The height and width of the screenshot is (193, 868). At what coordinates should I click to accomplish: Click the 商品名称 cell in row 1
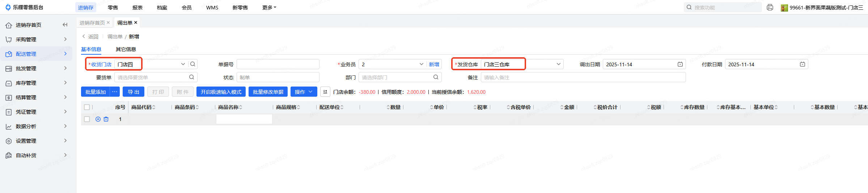click(244, 119)
